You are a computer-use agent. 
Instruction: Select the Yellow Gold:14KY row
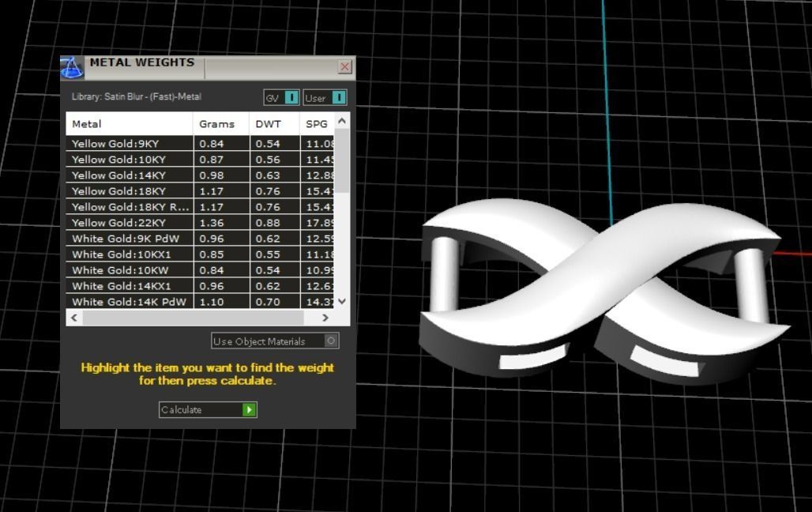(x=201, y=175)
